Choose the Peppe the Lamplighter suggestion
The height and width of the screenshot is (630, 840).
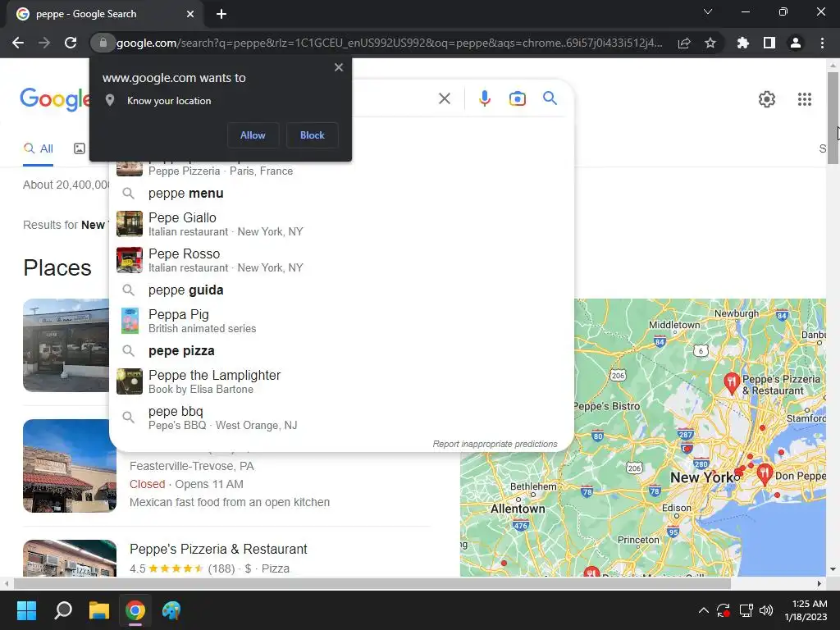341,381
